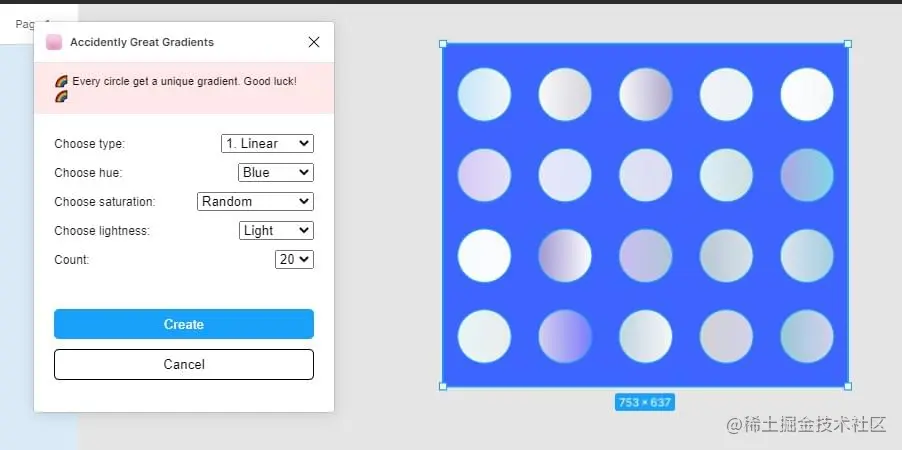Click the 'Every circle get a unique gradient' message
902x450 pixels.
pos(176,88)
